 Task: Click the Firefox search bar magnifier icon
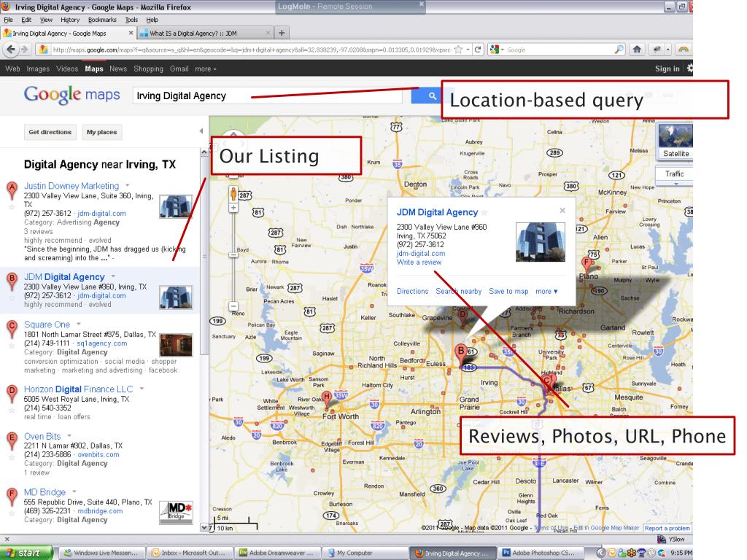click(619, 50)
